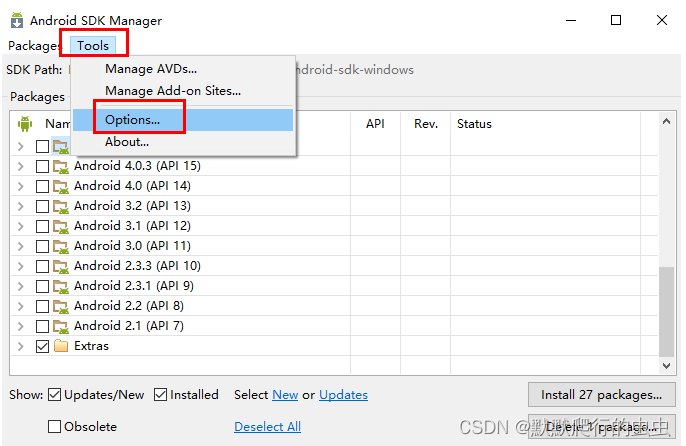Choose Manage AVDs... from Tools menu
The height and width of the screenshot is (446, 686).
tap(151, 69)
